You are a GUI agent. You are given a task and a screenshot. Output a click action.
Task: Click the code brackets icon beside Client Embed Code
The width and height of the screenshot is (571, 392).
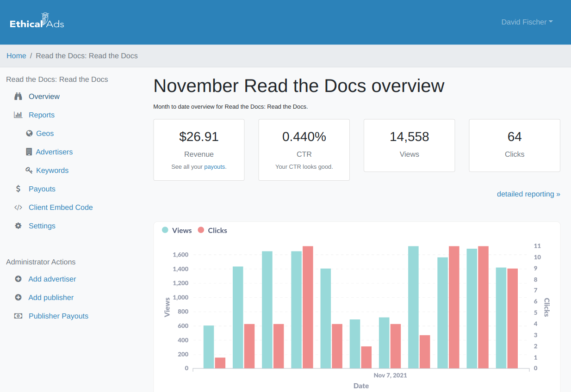pyautogui.click(x=18, y=208)
